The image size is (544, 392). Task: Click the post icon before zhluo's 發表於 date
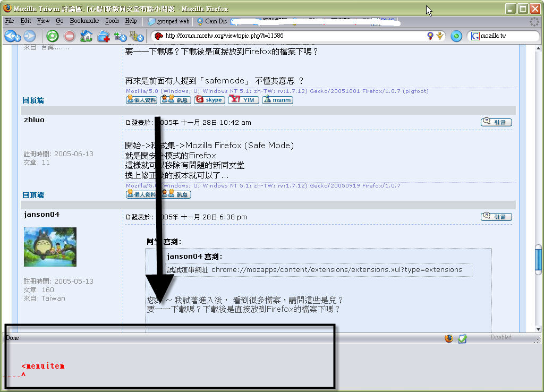(128, 123)
